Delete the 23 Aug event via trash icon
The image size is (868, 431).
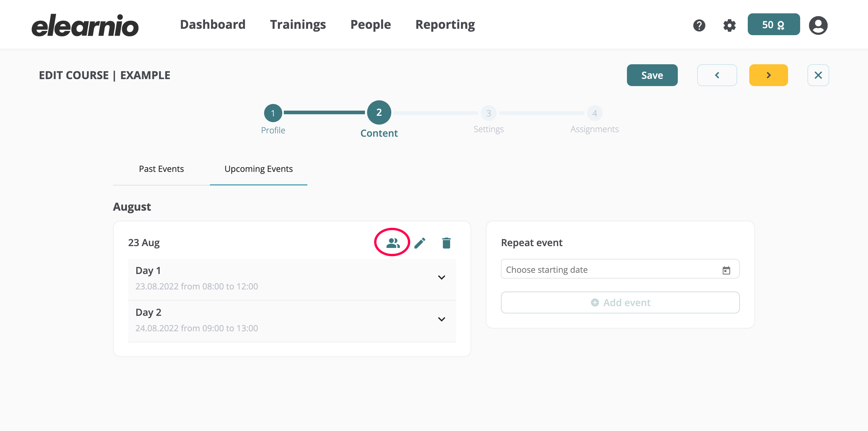click(446, 243)
